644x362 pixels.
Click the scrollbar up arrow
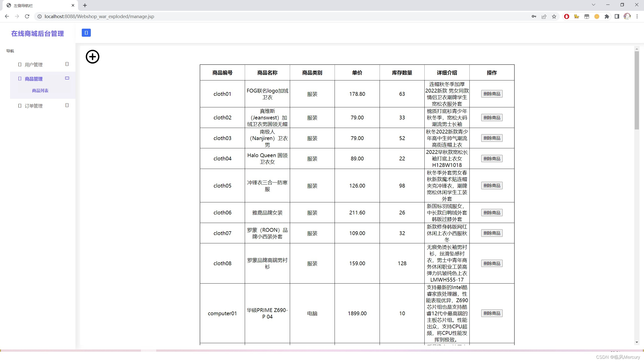637,49
